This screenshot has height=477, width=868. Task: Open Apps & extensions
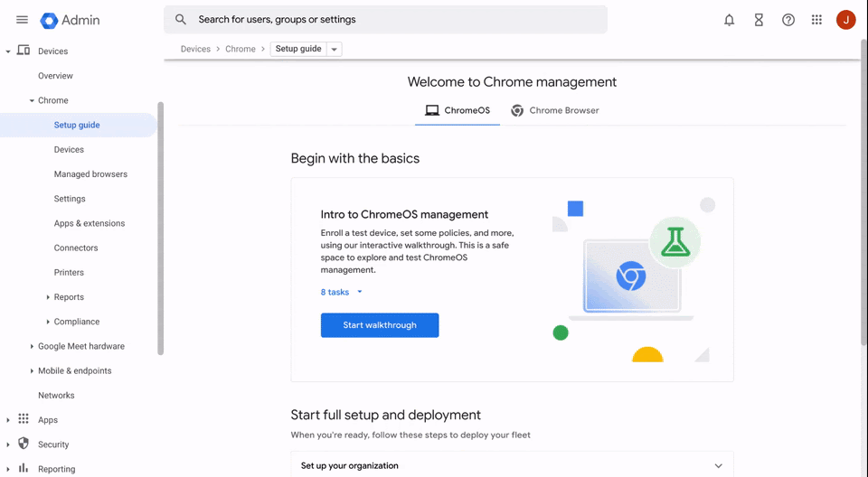[x=90, y=223]
